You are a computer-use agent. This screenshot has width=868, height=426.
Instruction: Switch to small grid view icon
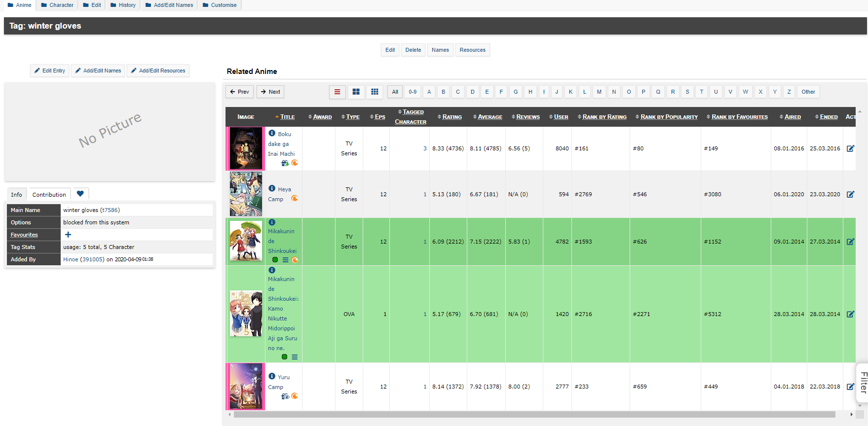(375, 92)
